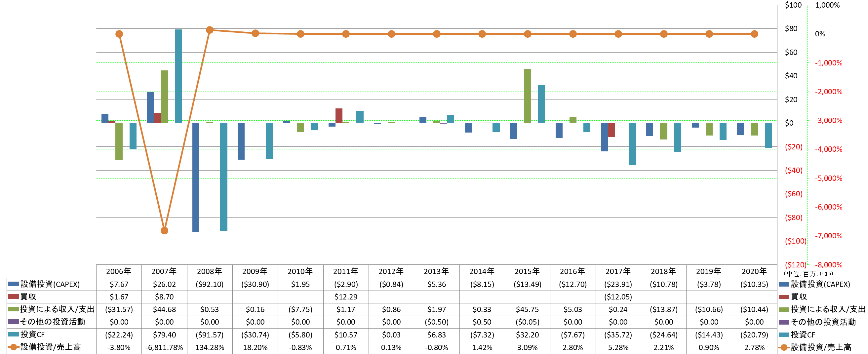Click the 買収 value ($12.05) for 2017
This screenshot has height=354, width=868.
(x=618, y=297)
